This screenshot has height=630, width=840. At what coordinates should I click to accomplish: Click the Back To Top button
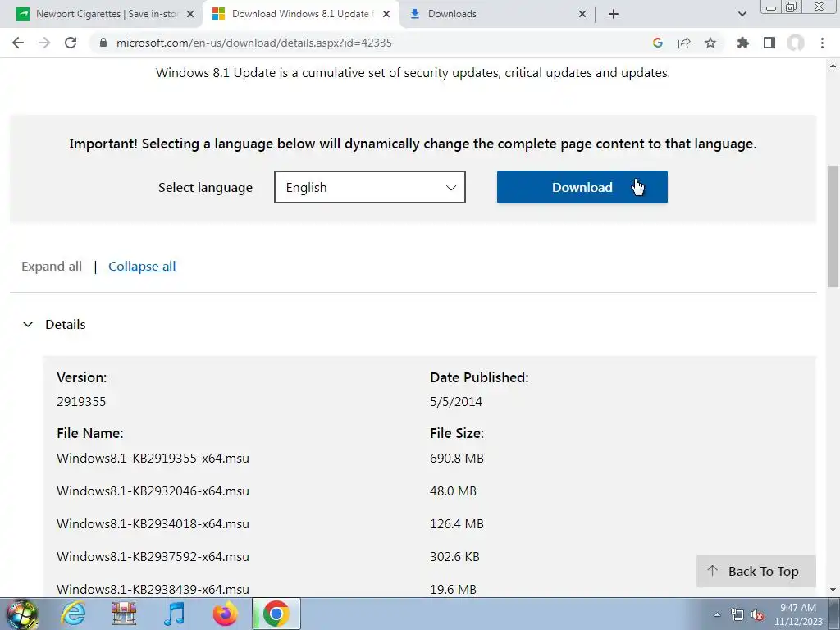tap(756, 571)
